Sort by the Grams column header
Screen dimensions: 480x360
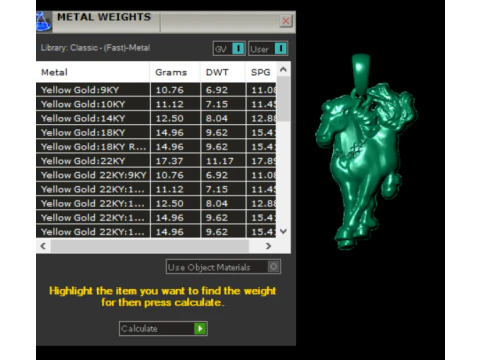coord(175,72)
